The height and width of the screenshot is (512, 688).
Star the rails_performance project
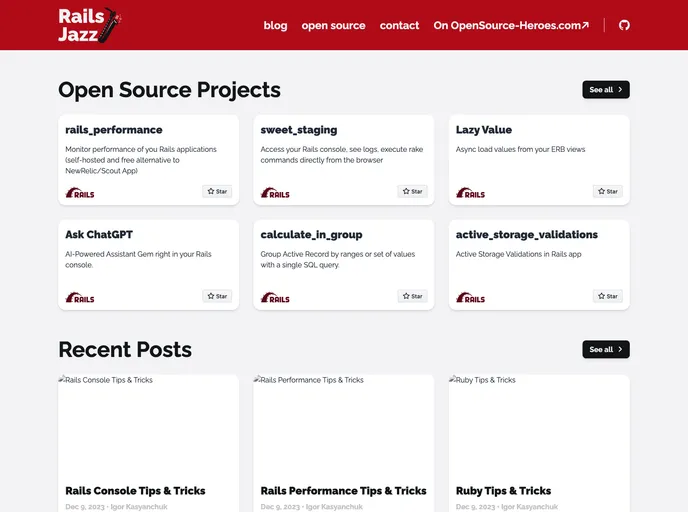coord(217,191)
